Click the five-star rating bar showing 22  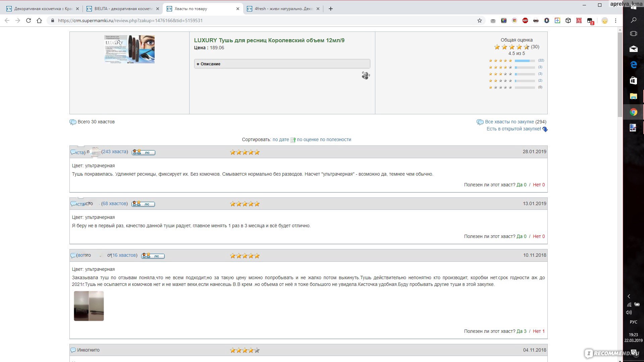[x=525, y=61]
